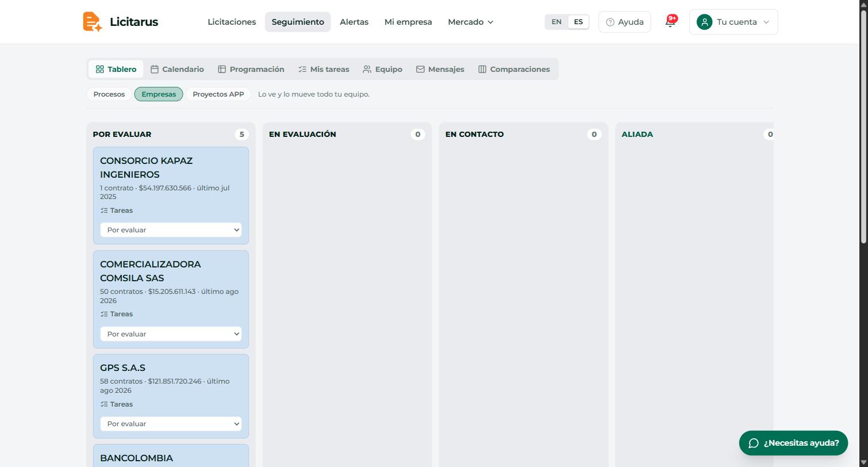The height and width of the screenshot is (467, 868).
Task: Open the CONSORCIO KAPAZ INGENIEROS company title
Action: point(146,167)
